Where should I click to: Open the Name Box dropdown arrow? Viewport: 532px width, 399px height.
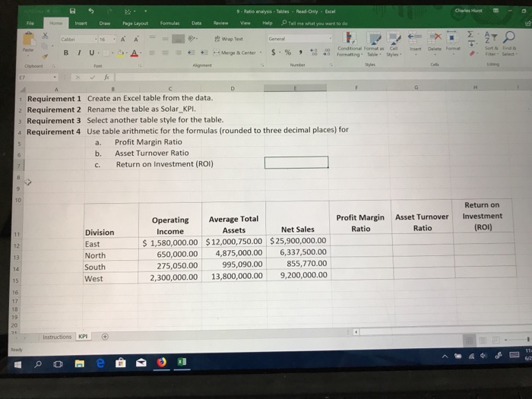point(54,78)
